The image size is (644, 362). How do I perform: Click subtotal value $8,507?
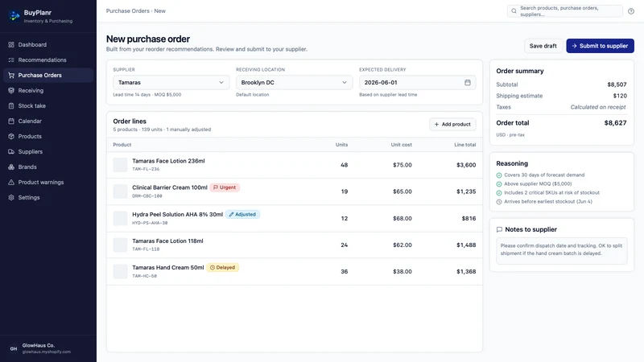click(617, 84)
